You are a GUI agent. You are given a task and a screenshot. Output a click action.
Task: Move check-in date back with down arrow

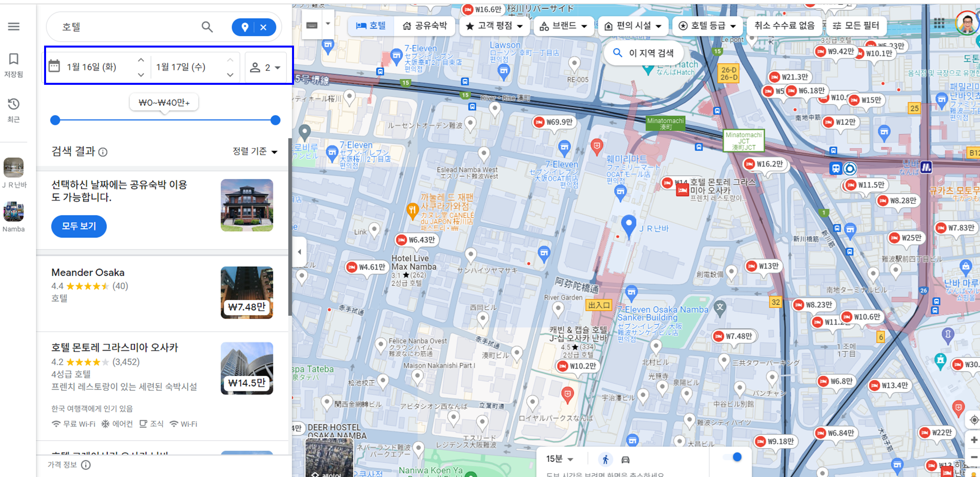(141, 75)
